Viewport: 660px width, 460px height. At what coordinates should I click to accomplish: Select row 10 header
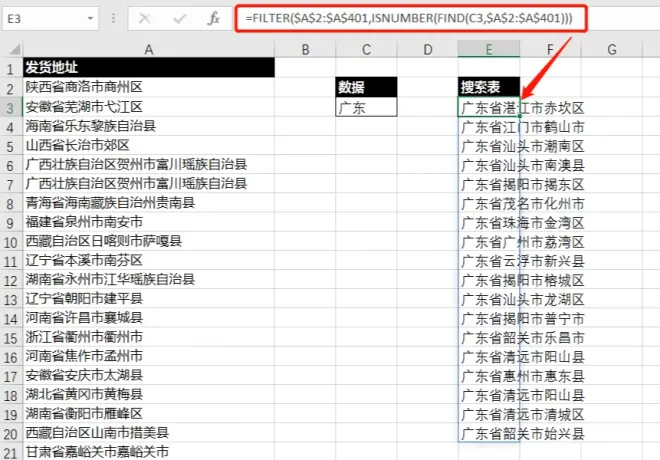click(11, 242)
